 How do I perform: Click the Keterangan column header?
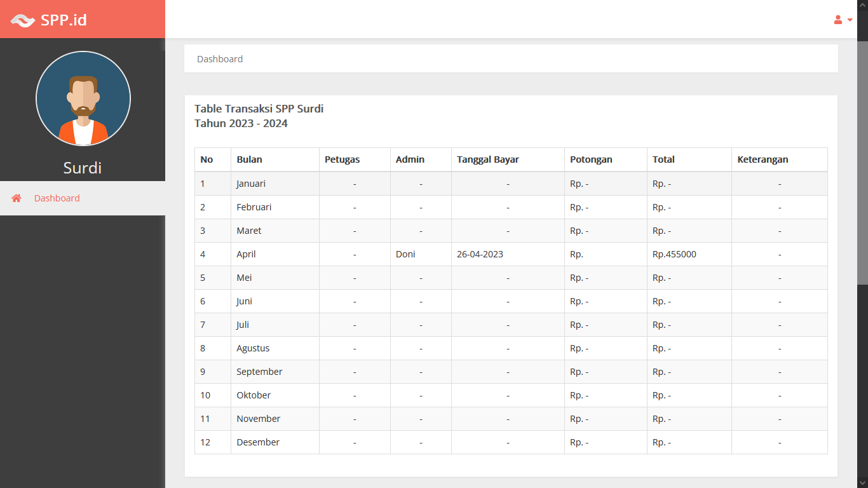point(763,159)
